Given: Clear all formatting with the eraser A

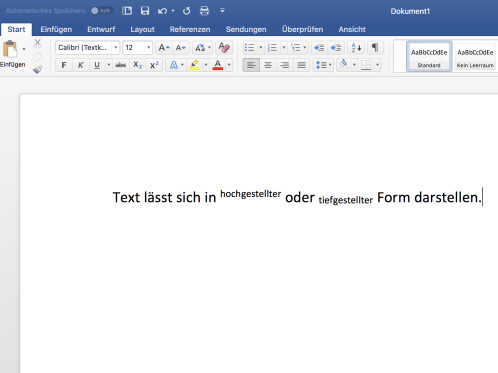Looking at the screenshot, I should (224, 48).
